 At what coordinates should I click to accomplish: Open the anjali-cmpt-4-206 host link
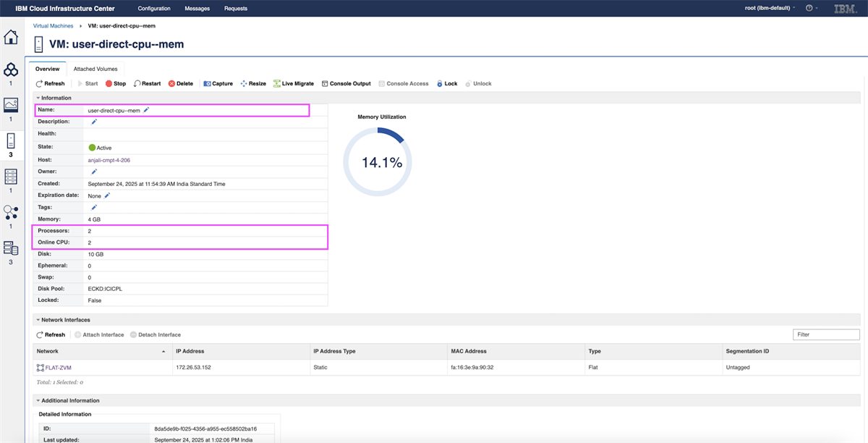coord(109,160)
